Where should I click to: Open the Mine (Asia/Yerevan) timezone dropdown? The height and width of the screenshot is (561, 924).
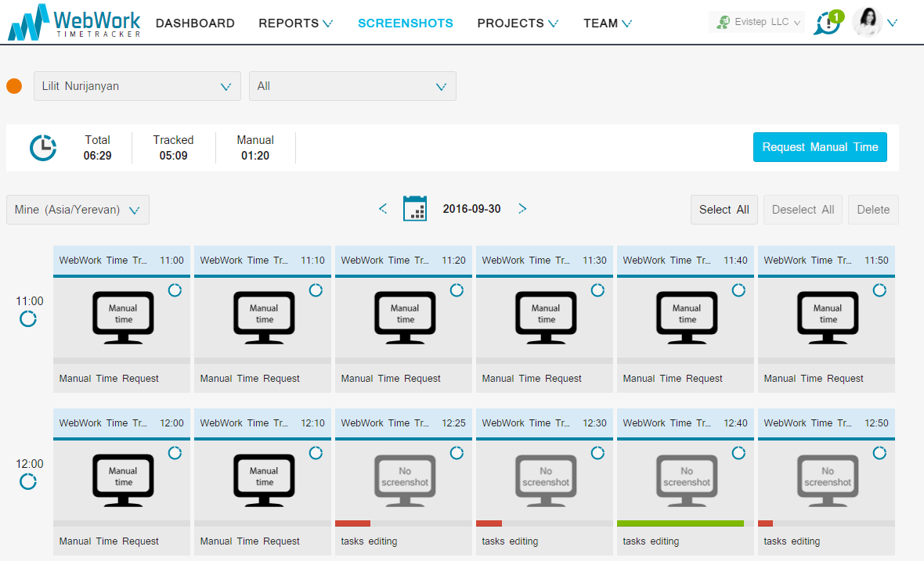(78, 210)
